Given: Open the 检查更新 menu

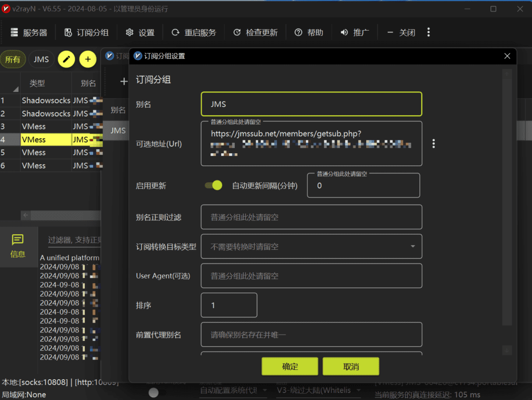Looking at the screenshot, I should (255, 33).
